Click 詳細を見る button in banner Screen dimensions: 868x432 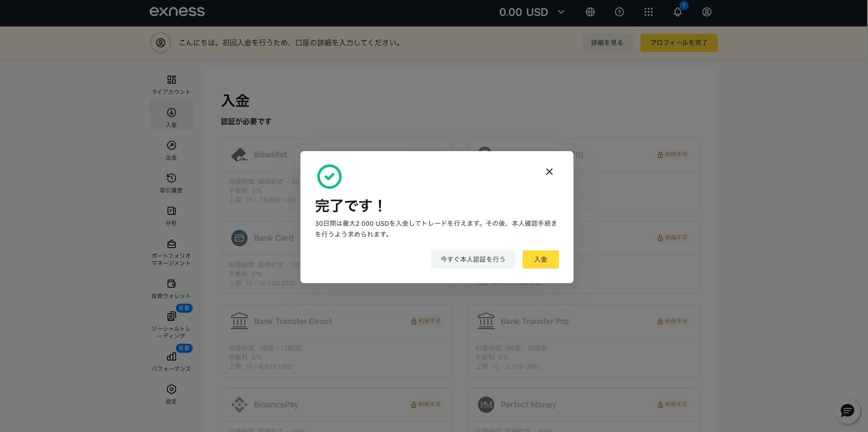(x=607, y=43)
